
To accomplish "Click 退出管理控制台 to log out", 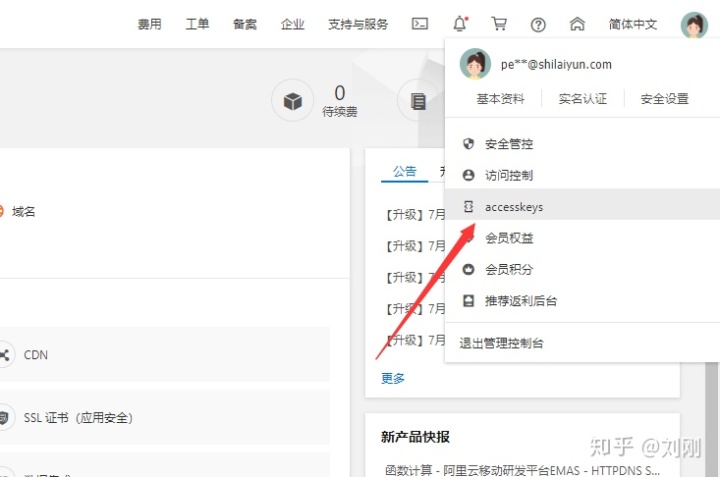I will pos(501,343).
